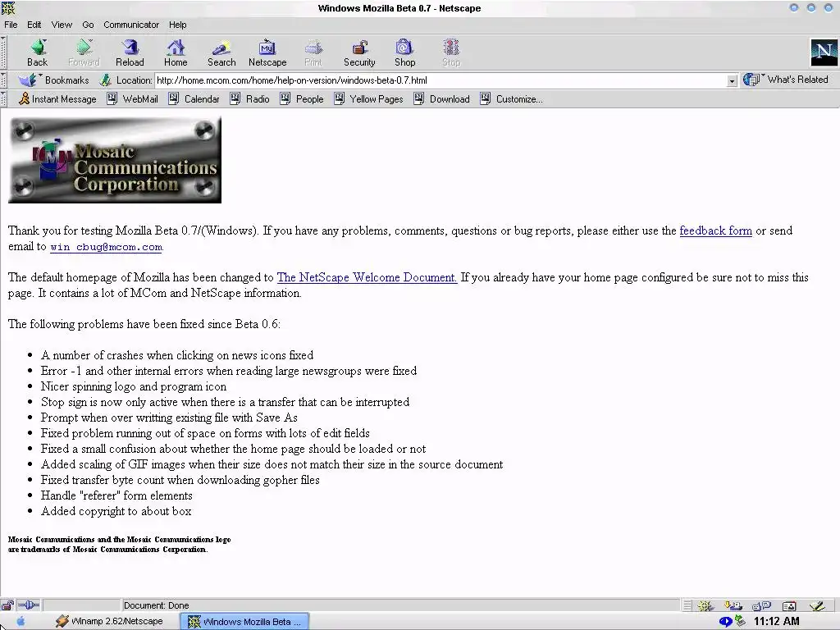Open Address Book from the component bar
Image resolution: width=840 pixels, height=630 pixels.
[789, 606]
